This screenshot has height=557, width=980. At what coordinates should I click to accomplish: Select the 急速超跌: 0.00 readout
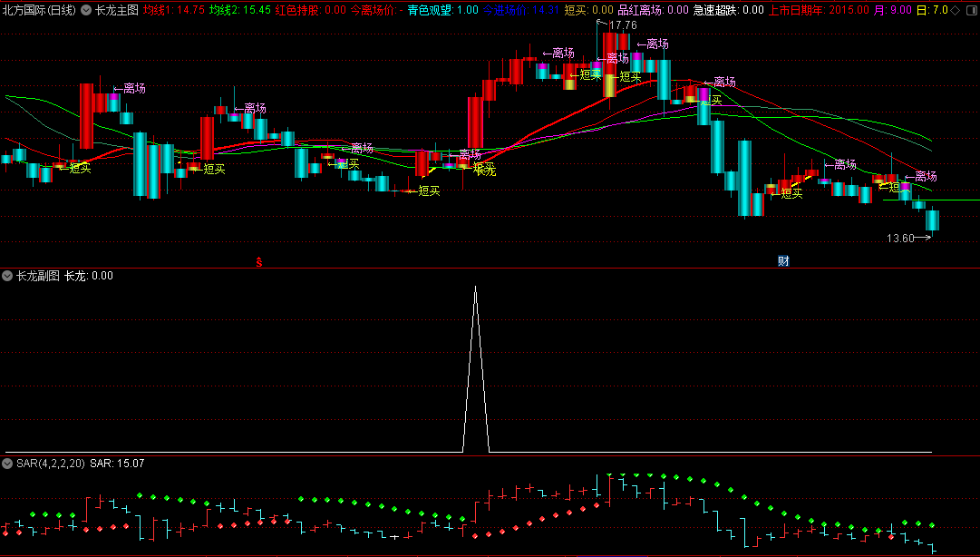click(x=729, y=10)
